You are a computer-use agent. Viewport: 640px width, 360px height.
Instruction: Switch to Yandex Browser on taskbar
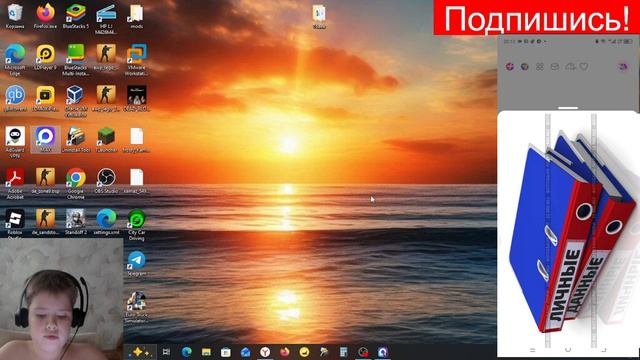point(265,352)
